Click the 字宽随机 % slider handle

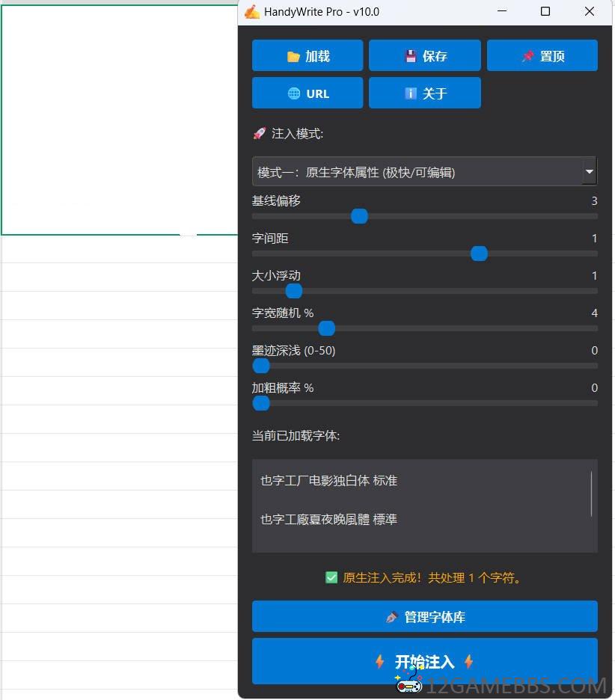point(327,328)
